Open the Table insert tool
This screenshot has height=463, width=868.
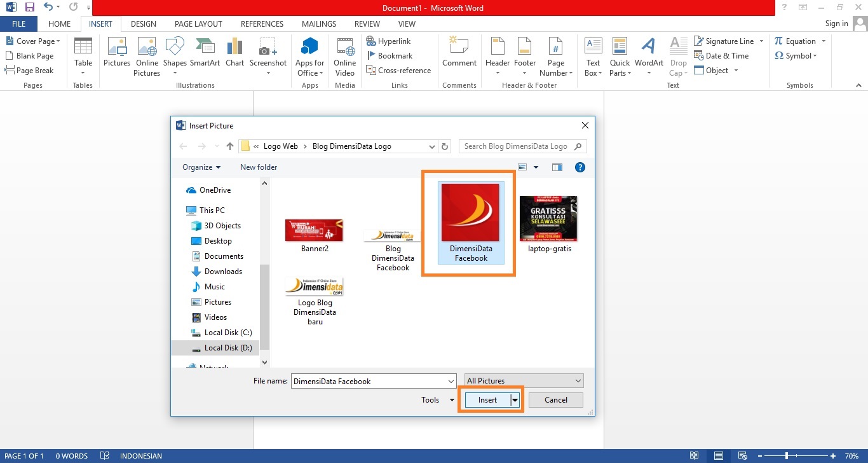[83, 56]
